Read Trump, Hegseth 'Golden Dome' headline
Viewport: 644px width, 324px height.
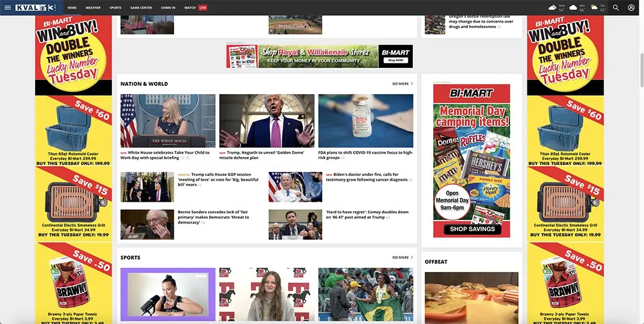coord(262,155)
